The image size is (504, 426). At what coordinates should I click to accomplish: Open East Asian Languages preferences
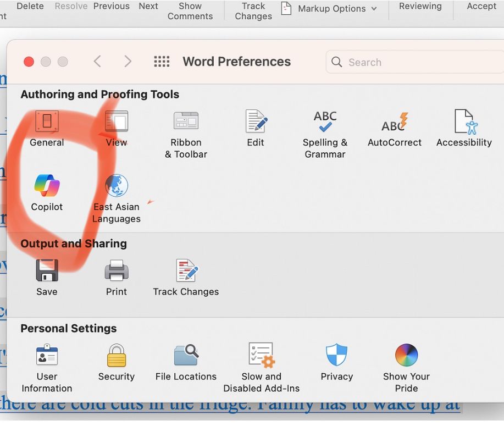(117, 198)
